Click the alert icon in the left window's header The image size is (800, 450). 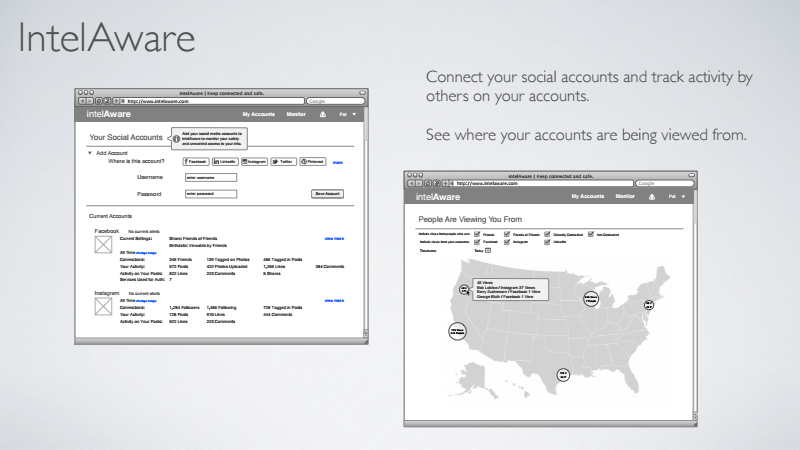[x=322, y=115]
